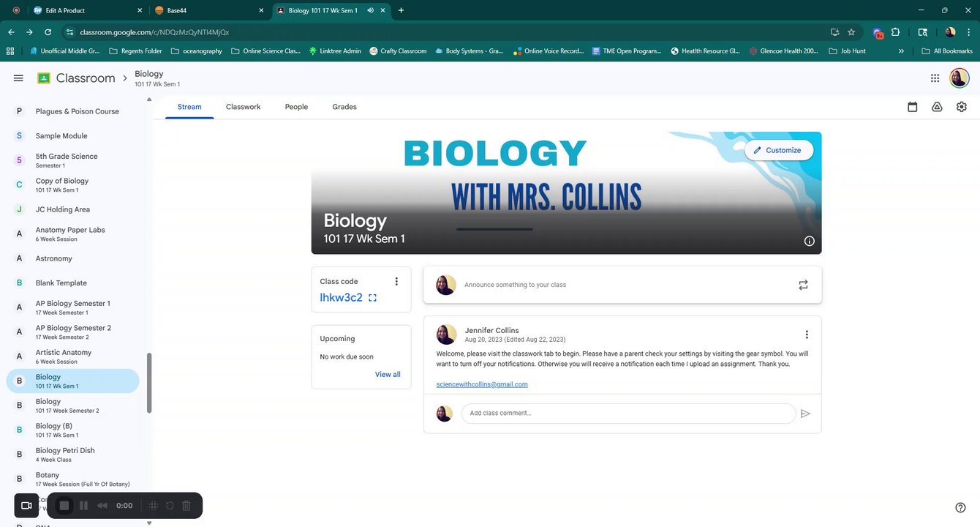The image size is (980, 527).
Task: Open class settings gear icon
Action: point(962,107)
